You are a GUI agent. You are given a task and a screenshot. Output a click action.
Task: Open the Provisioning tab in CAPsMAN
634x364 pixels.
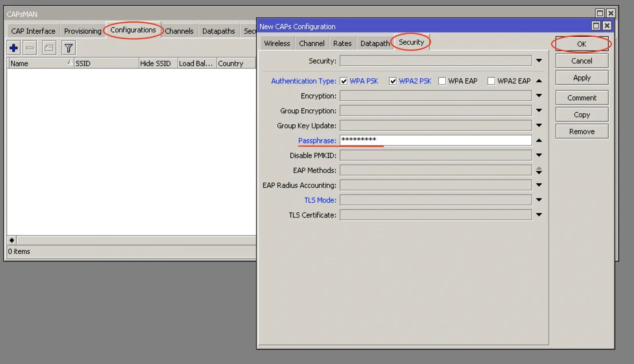(x=83, y=31)
